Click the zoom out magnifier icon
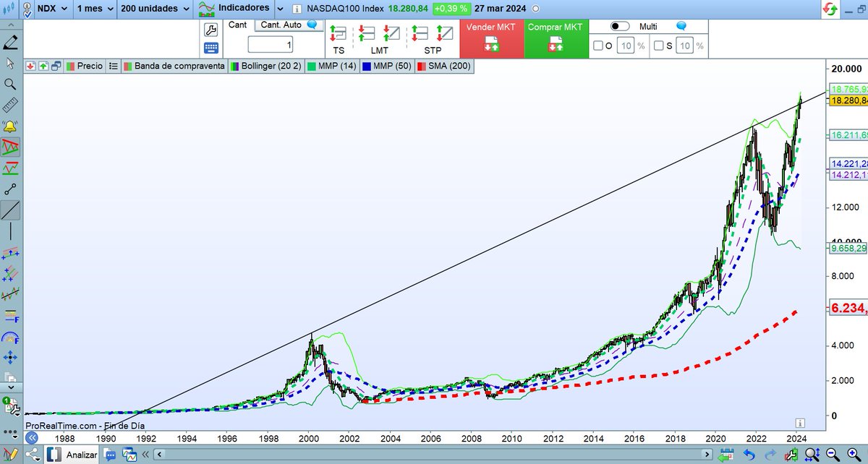Screen dimensions: 868x464 coord(833,455)
